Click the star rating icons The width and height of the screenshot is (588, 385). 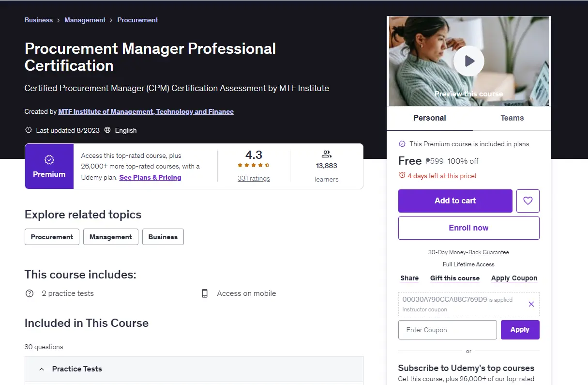click(254, 166)
